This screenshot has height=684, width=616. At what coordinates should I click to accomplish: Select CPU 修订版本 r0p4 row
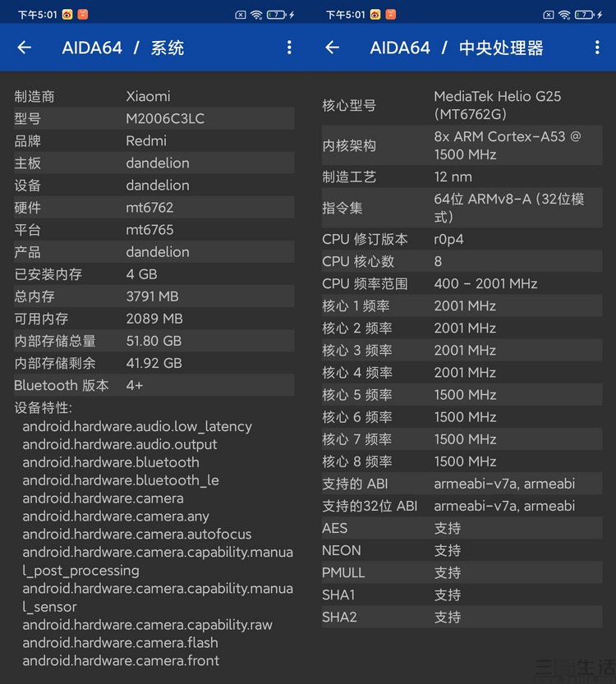(x=462, y=239)
